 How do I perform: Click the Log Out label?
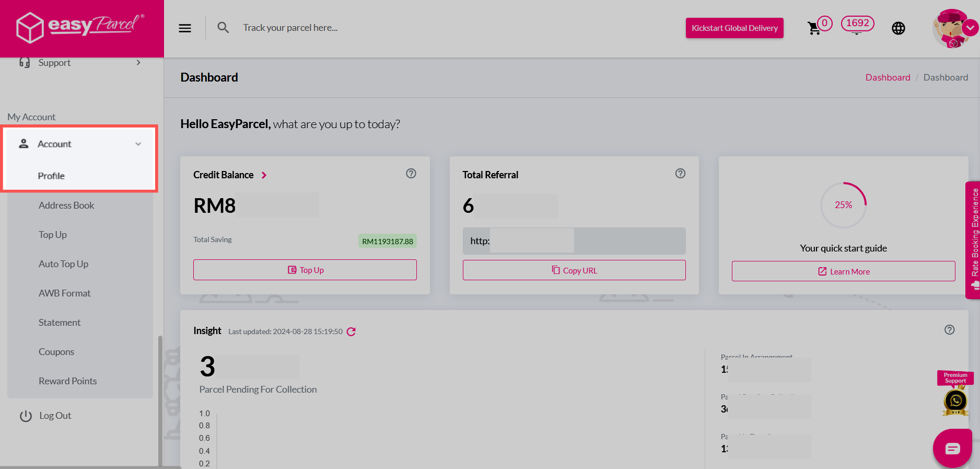(x=55, y=416)
